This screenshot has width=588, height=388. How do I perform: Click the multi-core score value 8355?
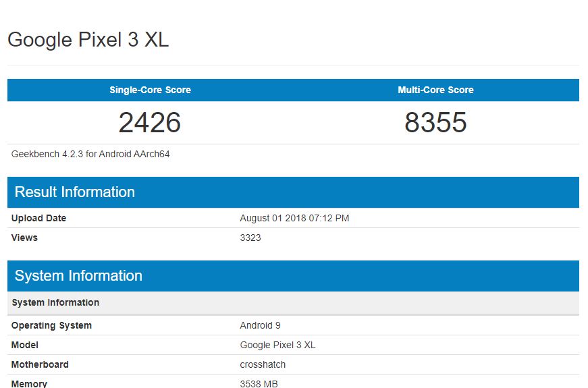pyautogui.click(x=435, y=123)
